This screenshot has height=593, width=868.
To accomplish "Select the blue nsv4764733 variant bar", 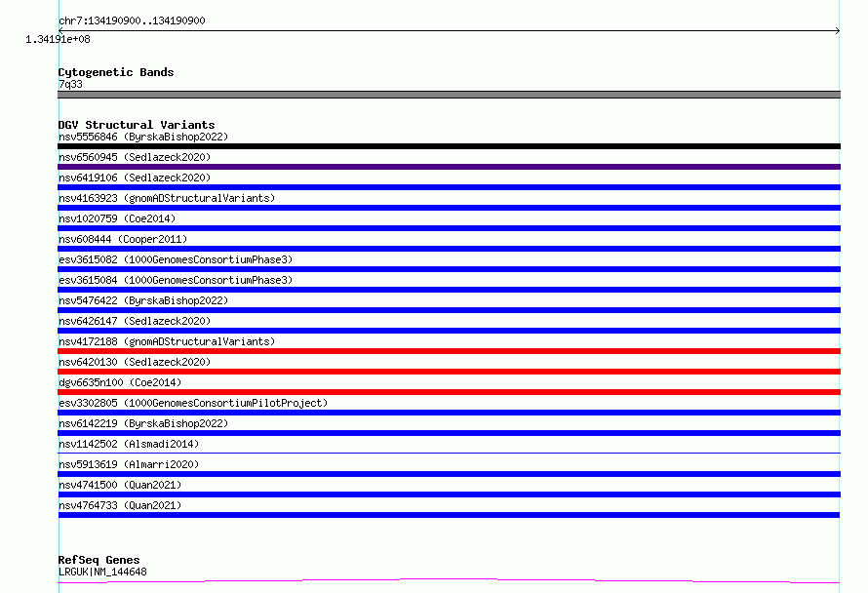I will click(x=449, y=515).
